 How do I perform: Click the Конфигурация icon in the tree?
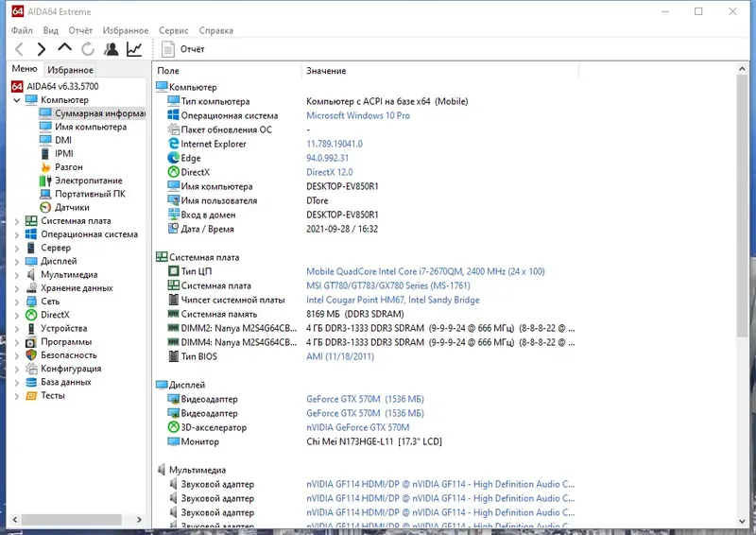tap(31, 369)
